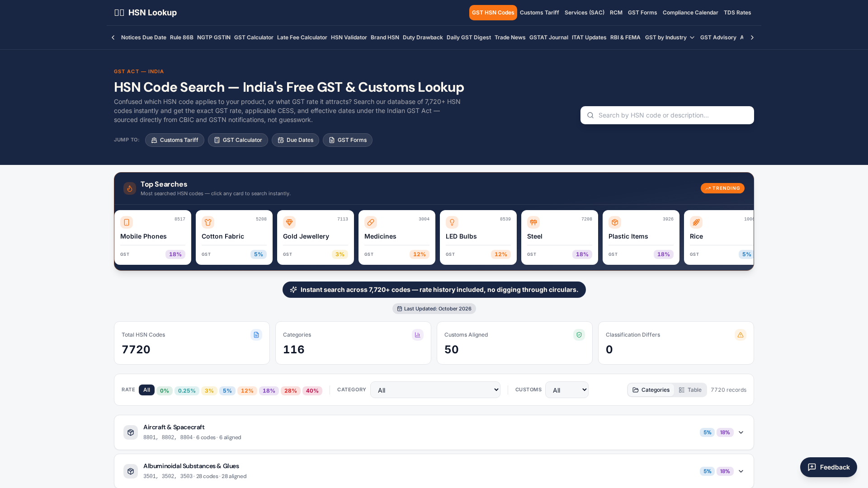Focus the HSN code search field
868x488 pixels.
pyautogui.click(x=667, y=115)
